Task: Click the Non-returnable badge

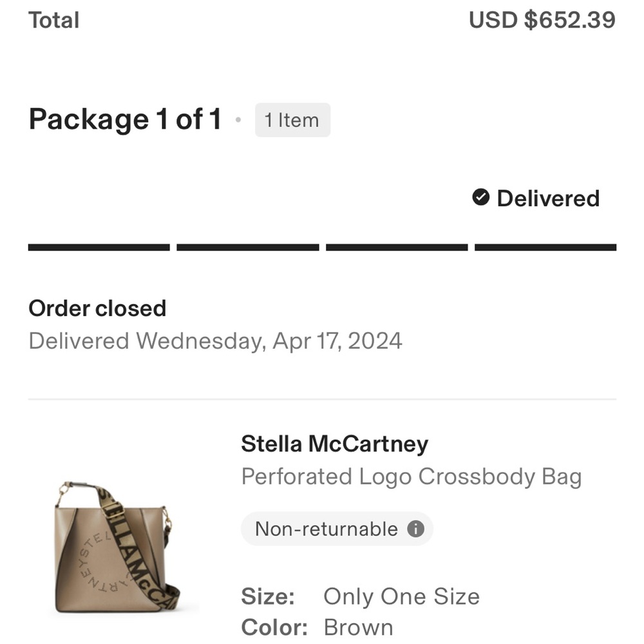Action: [x=337, y=529]
